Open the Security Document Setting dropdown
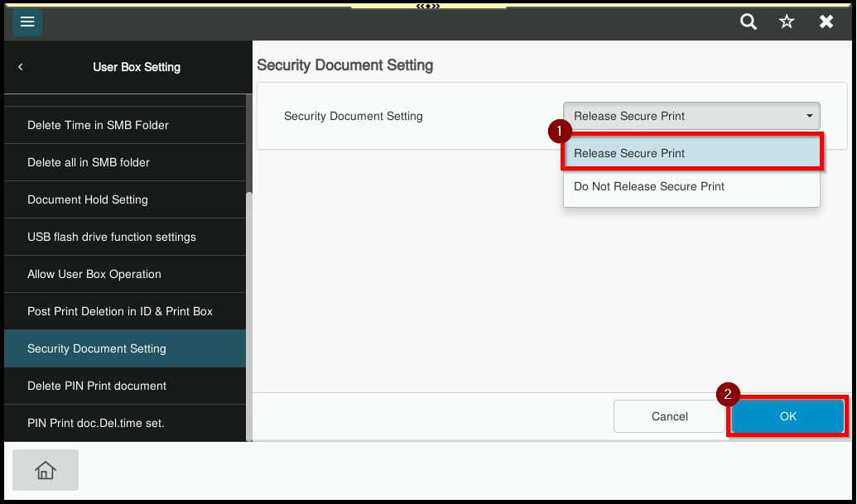This screenshot has height=504, width=857. click(691, 116)
